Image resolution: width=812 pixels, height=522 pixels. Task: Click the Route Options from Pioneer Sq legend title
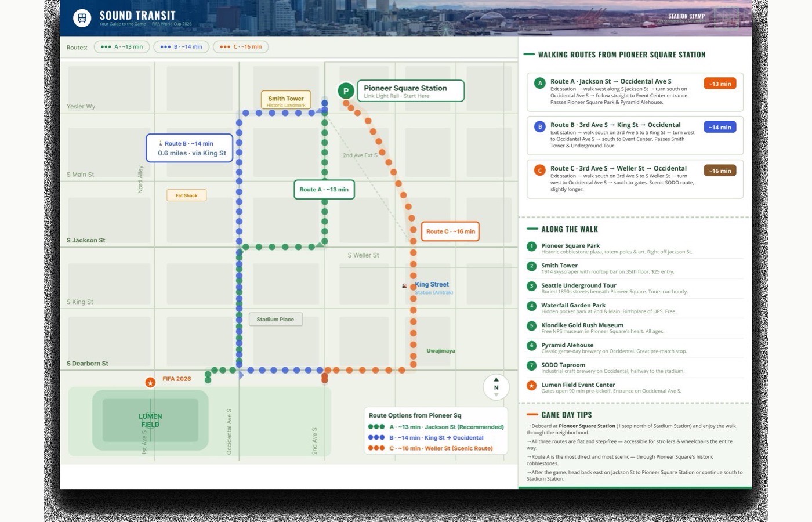415,415
